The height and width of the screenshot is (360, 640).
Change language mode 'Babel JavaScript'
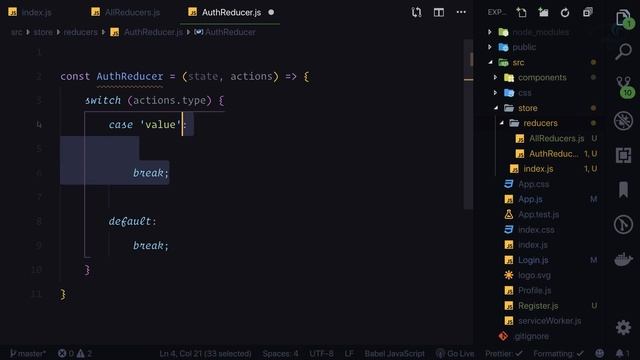click(394, 353)
